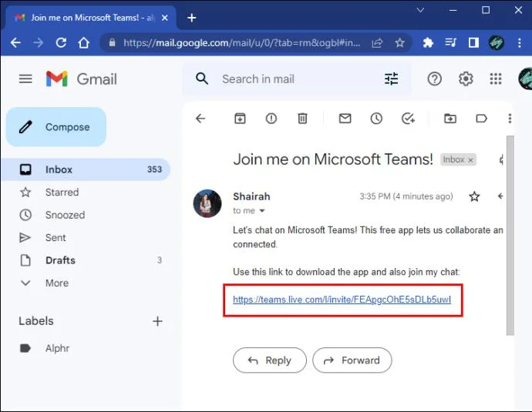Screen dimensions: 532x412
Task: Open the Inbox folder
Action: (x=86, y=169)
